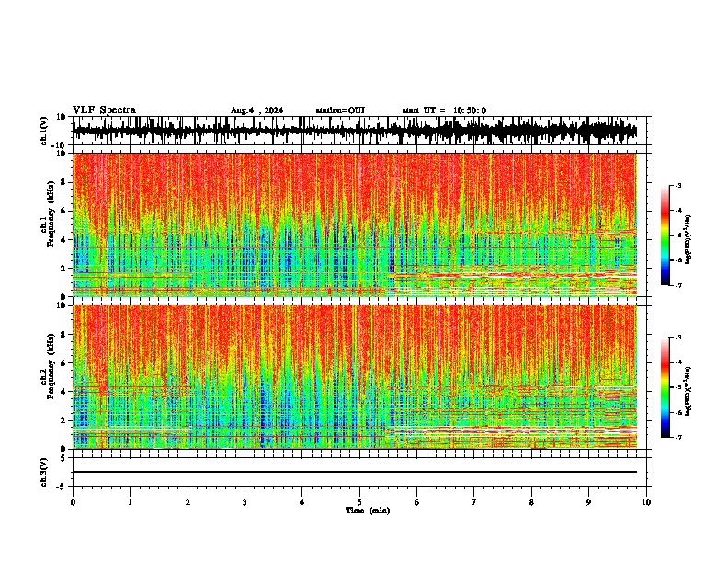This screenshot has height=563, width=728.
Task: Click the -3 label on ch.1 color bar
Action: [x=678, y=186]
